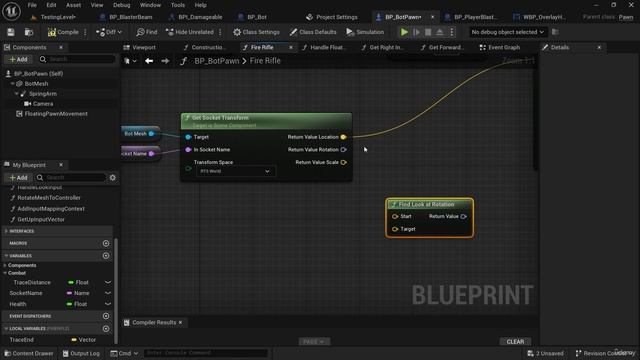Click BP_BotPawn breadcrumb link
This screenshot has height=360, width=640.
pos(217,61)
